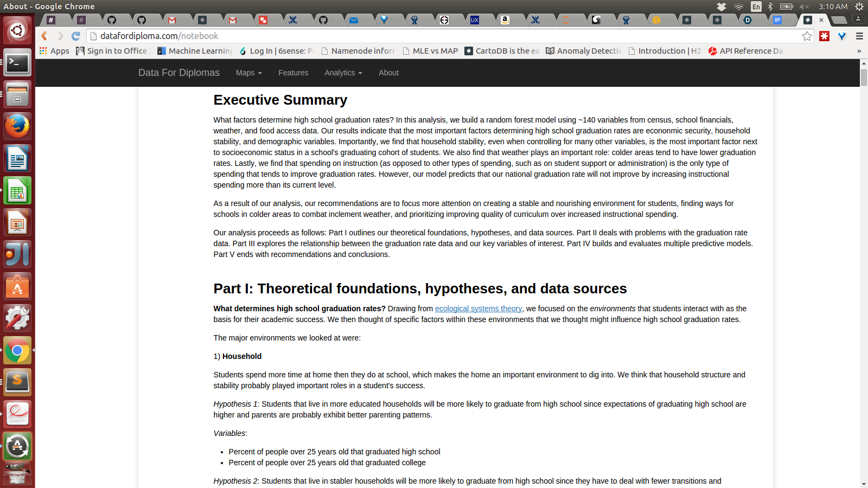The width and height of the screenshot is (868, 488).
Task: Open the system gear session menu
Action: coord(859,7)
